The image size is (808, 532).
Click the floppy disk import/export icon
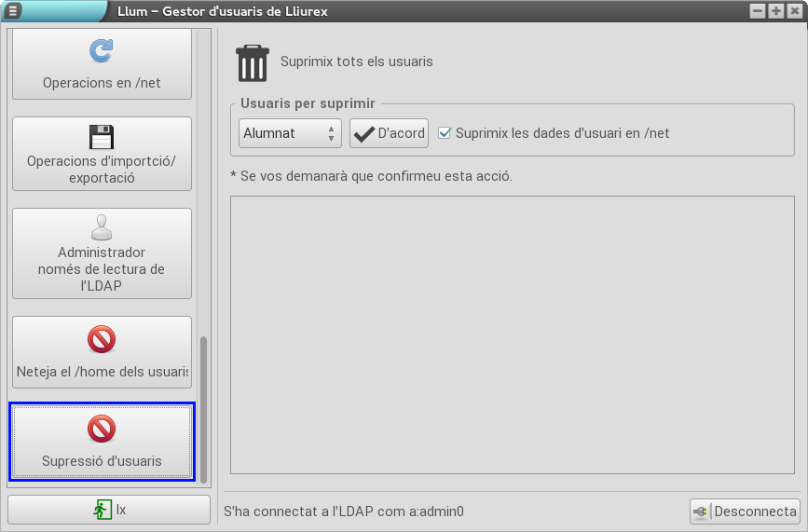(x=101, y=137)
